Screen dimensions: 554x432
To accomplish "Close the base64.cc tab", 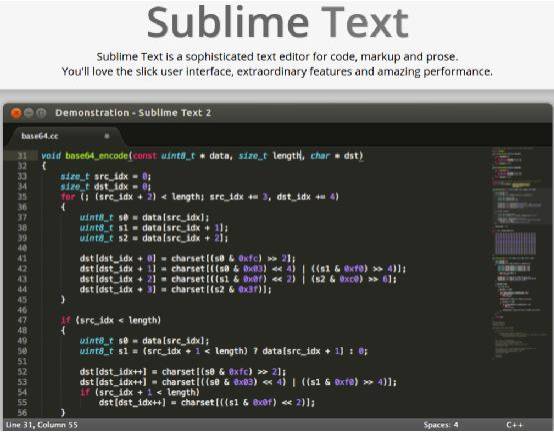I will (107, 136).
